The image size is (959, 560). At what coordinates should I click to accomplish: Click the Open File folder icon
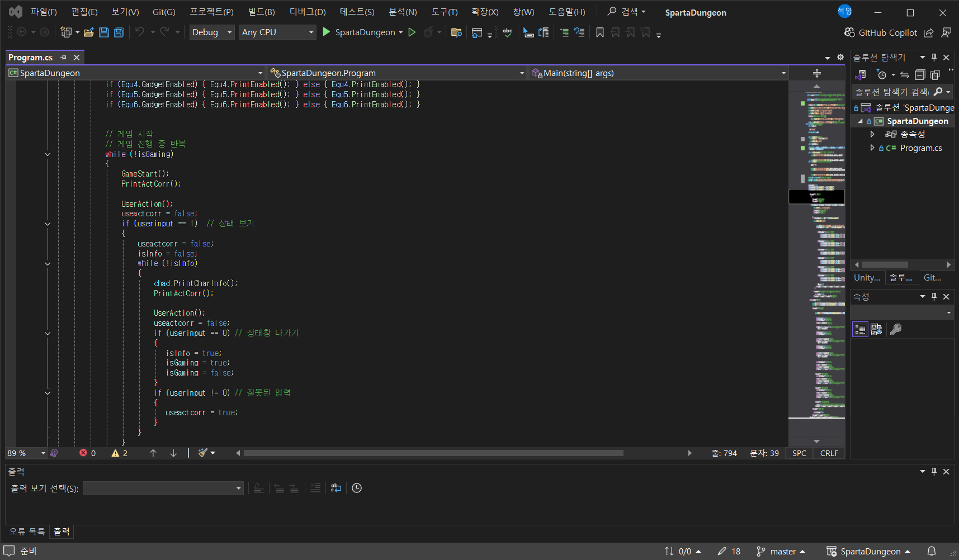click(88, 32)
